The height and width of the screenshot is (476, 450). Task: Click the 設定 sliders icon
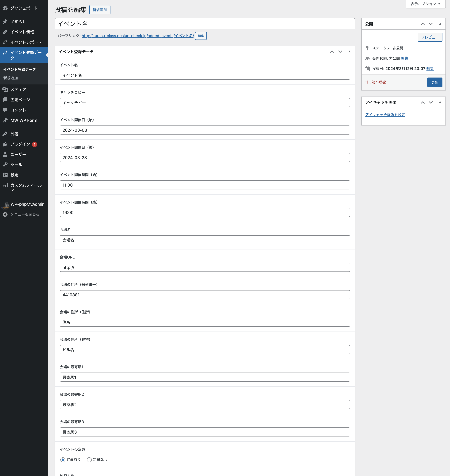click(x=5, y=175)
